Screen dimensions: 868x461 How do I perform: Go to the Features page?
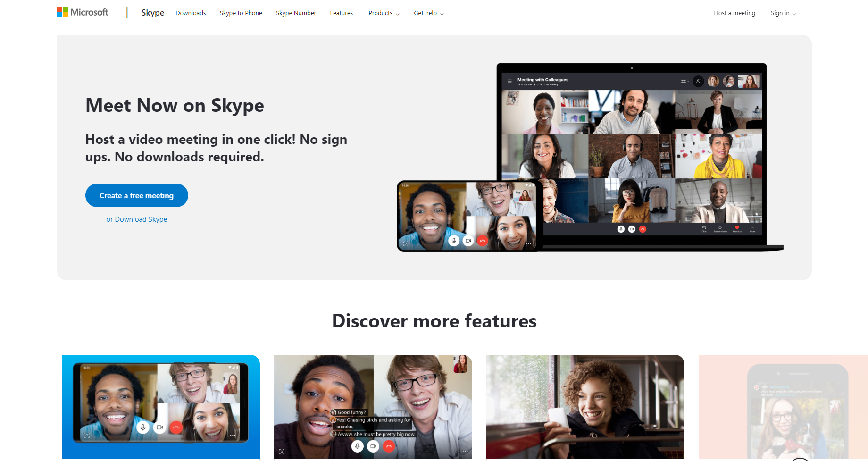point(341,13)
